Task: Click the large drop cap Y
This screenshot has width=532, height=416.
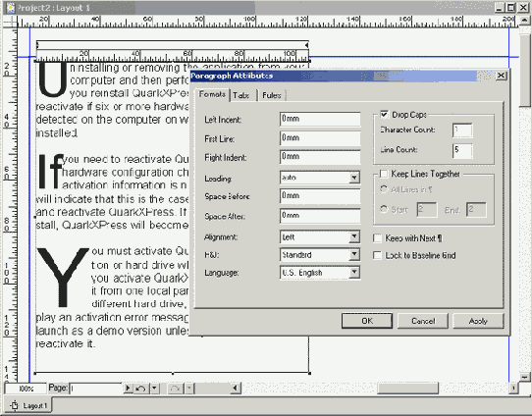Action: pos(63,277)
